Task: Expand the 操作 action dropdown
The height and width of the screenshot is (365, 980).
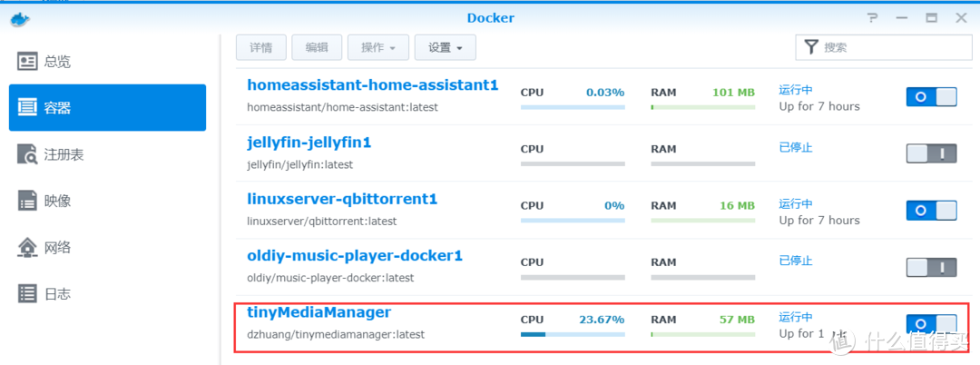Action: coord(378,47)
